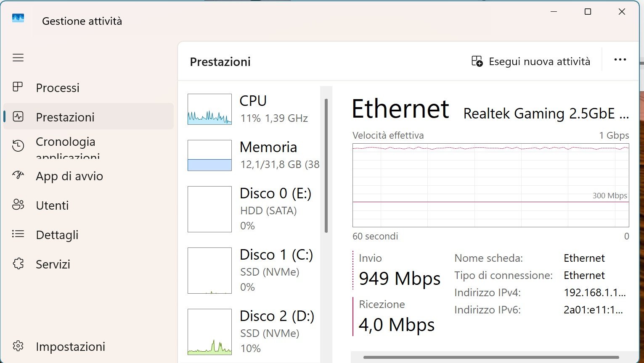644x363 pixels.
Task: Click the Prestazioni pulse icon
Action: 18,116
